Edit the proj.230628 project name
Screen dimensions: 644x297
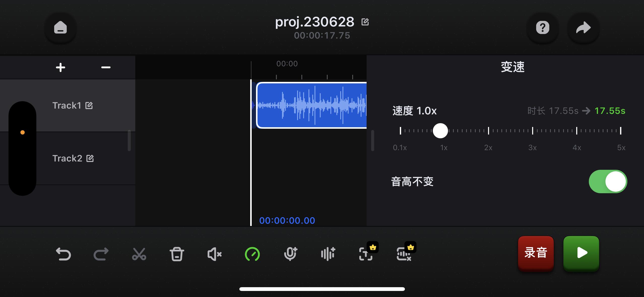click(365, 22)
